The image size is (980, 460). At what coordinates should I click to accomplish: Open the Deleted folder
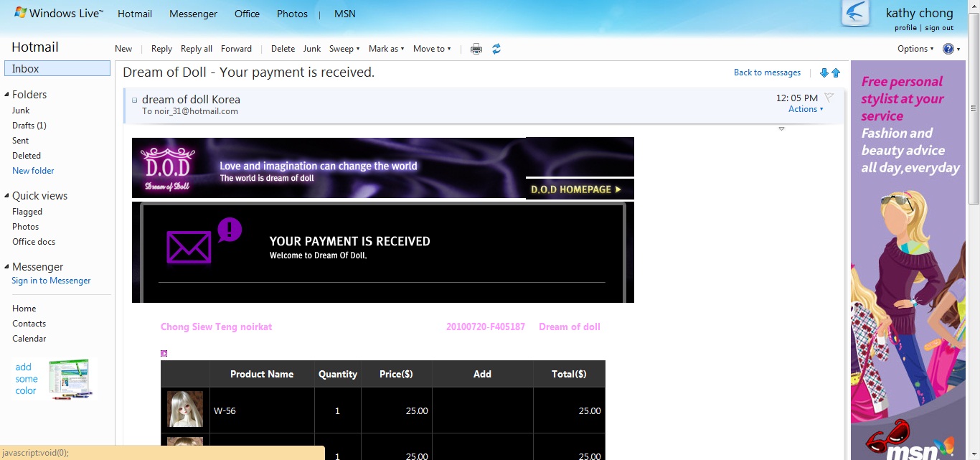pos(27,156)
